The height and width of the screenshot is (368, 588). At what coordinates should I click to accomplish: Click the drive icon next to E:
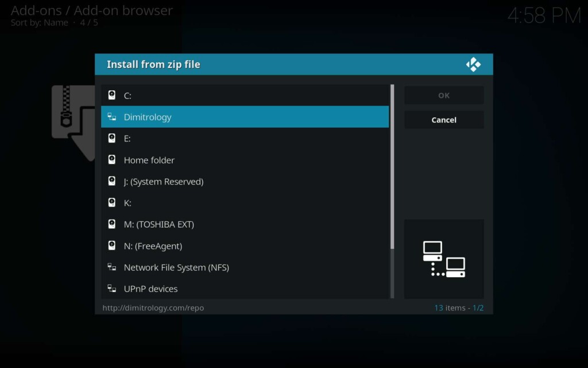[112, 138]
